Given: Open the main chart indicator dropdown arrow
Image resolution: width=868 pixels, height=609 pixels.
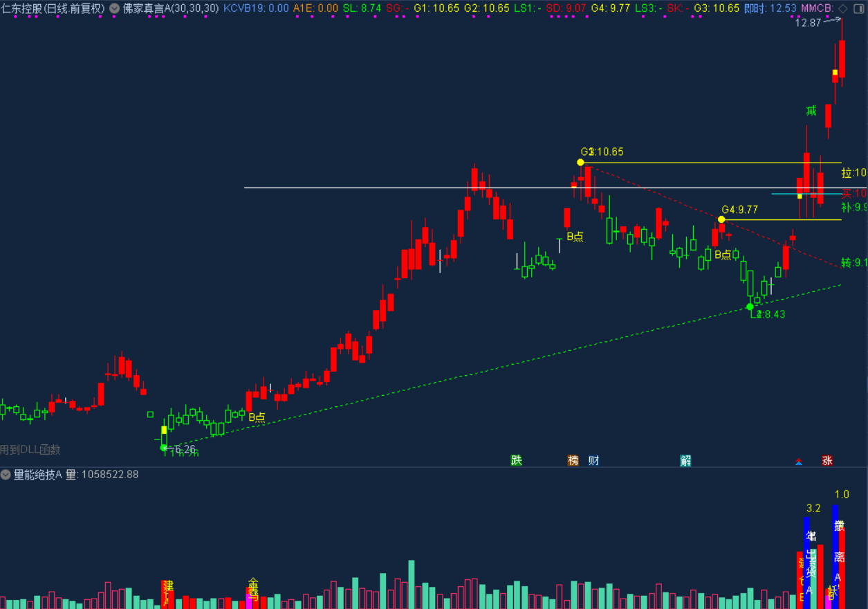Looking at the screenshot, I should [x=114, y=8].
